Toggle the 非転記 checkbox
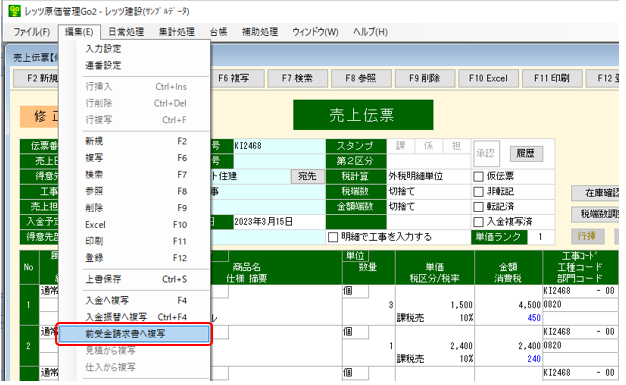The image size is (626, 385). (478, 192)
